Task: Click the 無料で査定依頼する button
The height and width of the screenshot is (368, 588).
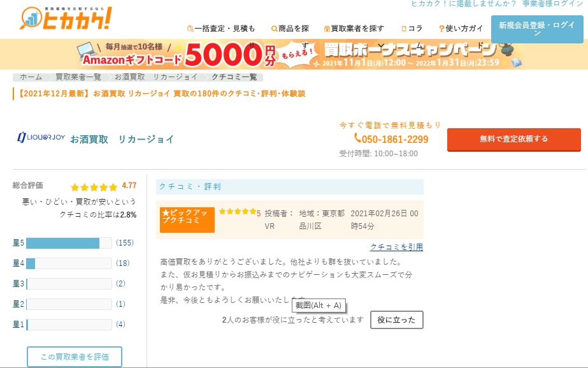Action: (513, 139)
